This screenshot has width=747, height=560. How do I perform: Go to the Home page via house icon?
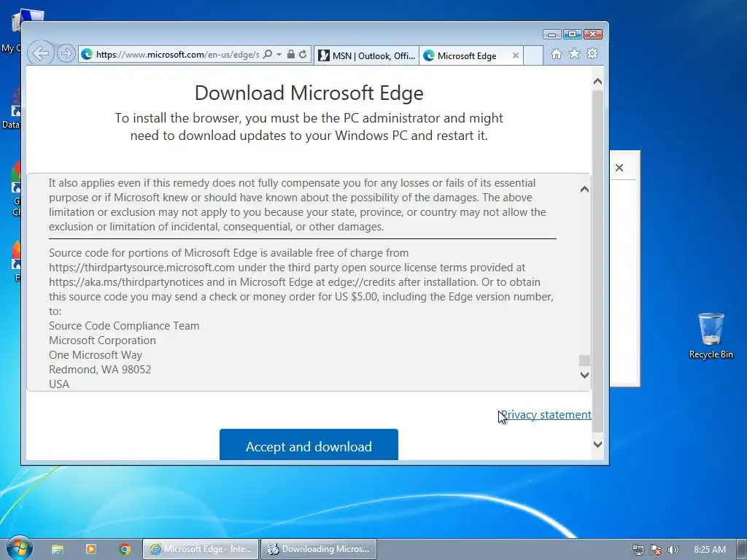pos(557,54)
